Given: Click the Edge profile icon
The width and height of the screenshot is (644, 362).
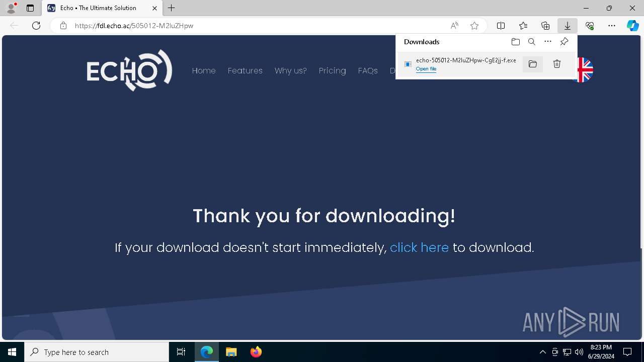Looking at the screenshot, I should tap(11, 8).
